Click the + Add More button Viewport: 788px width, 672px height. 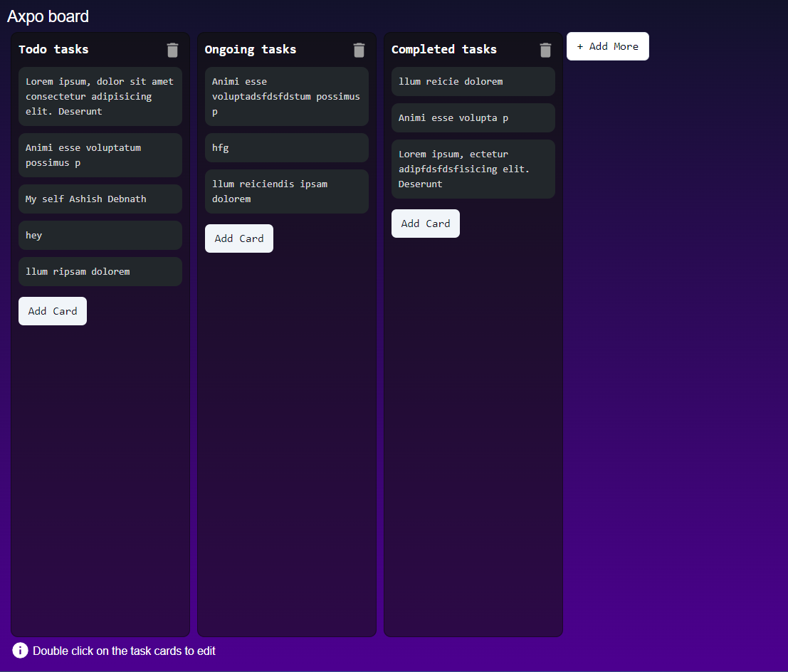pyautogui.click(x=607, y=46)
